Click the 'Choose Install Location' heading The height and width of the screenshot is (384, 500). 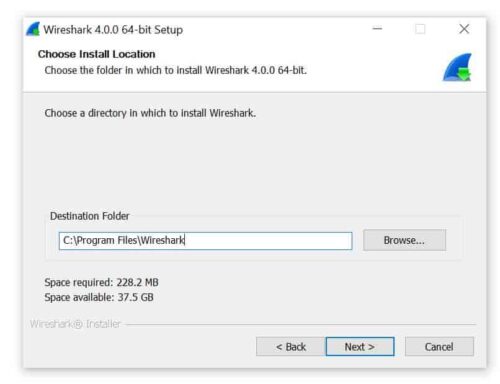[x=97, y=54]
